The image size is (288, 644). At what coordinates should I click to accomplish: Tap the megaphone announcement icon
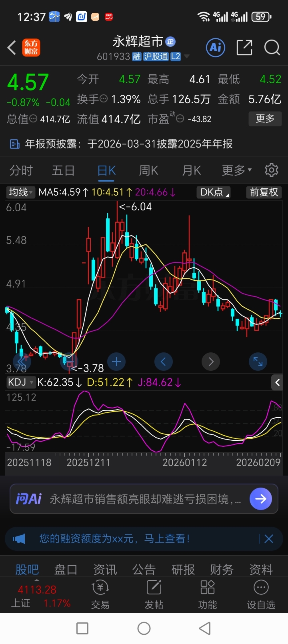[19, 539]
